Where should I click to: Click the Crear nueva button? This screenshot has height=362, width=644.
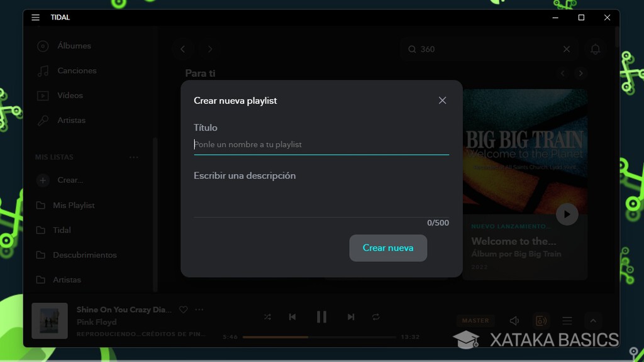pos(388,248)
